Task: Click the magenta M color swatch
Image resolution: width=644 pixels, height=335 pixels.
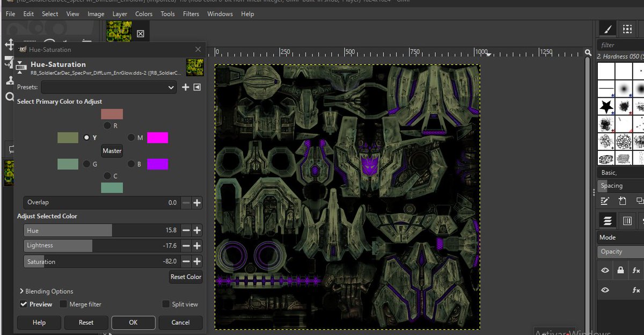Action: [x=157, y=138]
